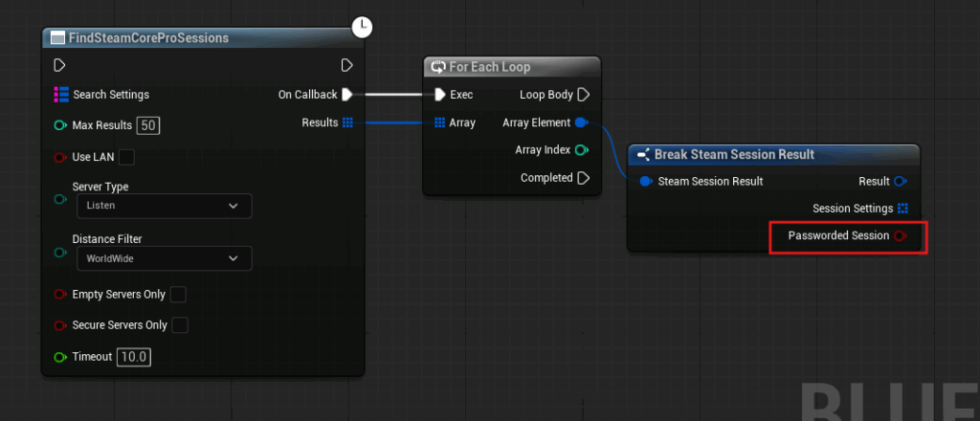Click the latent clock icon on FindSteamCoreProSessions

pos(363,27)
